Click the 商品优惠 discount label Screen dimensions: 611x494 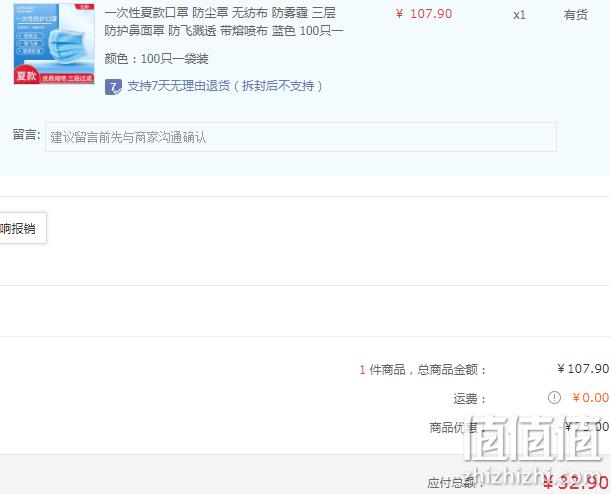pos(454,427)
